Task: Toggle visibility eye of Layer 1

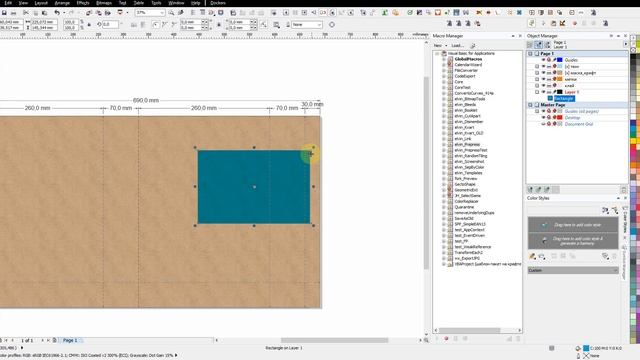Action: [x=544, y=92]
